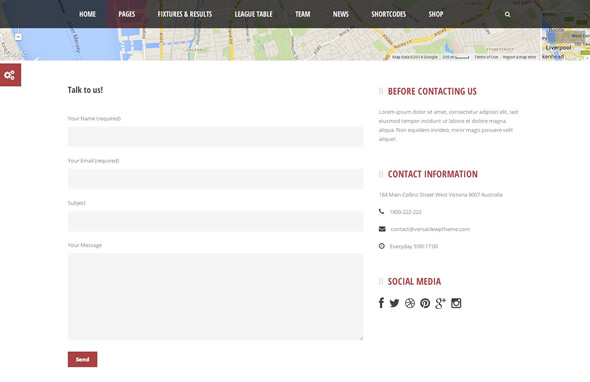Image resolution: width=590 pixels, height=382 pixels.
Task: Open the Pinterest social icon
Action: 425,303
